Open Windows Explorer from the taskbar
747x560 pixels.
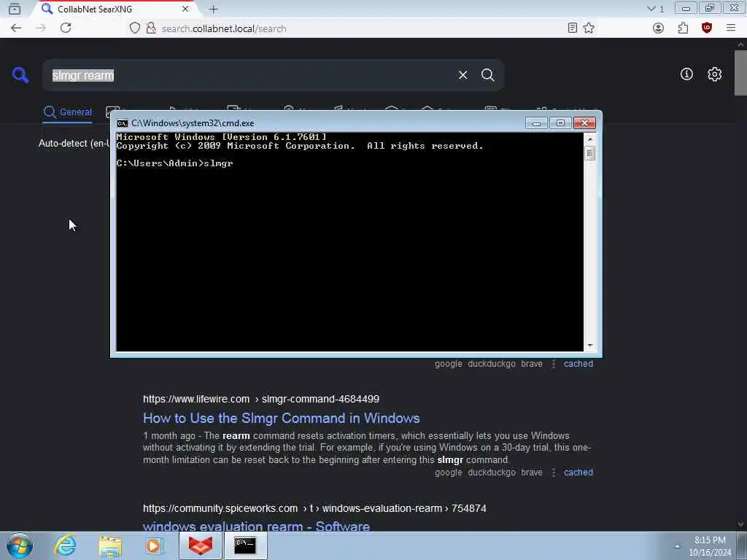pos(111,545)
